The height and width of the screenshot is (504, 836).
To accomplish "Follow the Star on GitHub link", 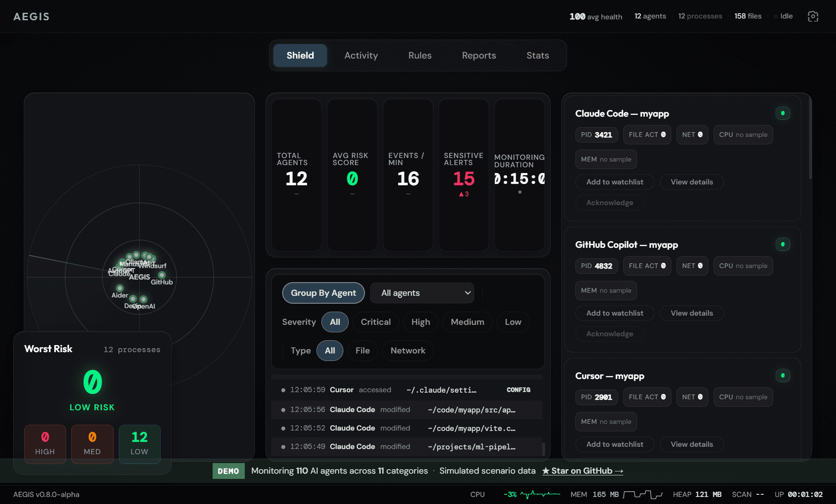I will coord(582,471).
